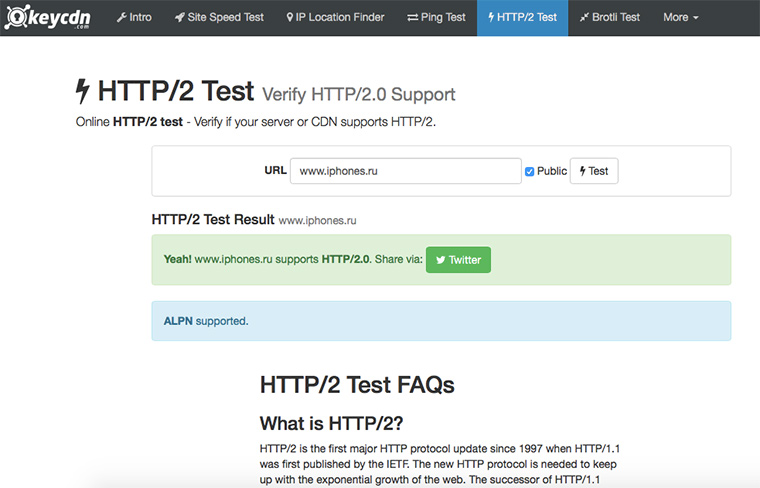The width and height of the screenshot is (760, 488).
Task: Open the Brotli Test page
Action: [609, 18]
